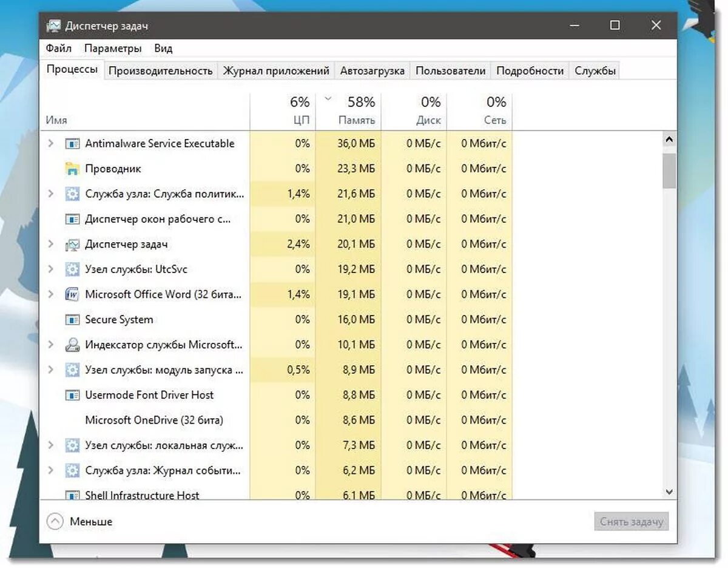Switch to the Журнал приложений tab
This screenshot has height=571, width=728.
(x=276, y=70)
